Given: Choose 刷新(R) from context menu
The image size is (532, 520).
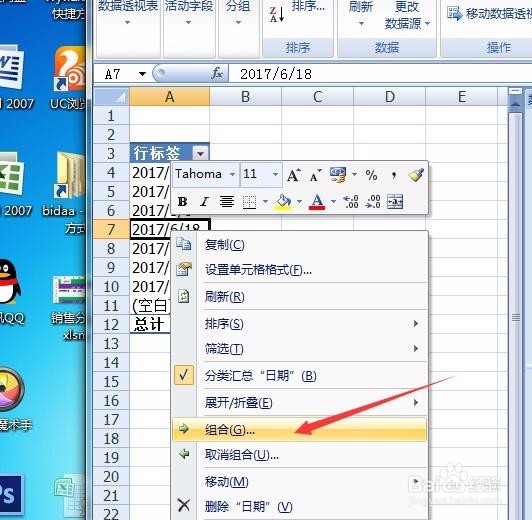Looking at the screenshot, I should pos(299,297).
